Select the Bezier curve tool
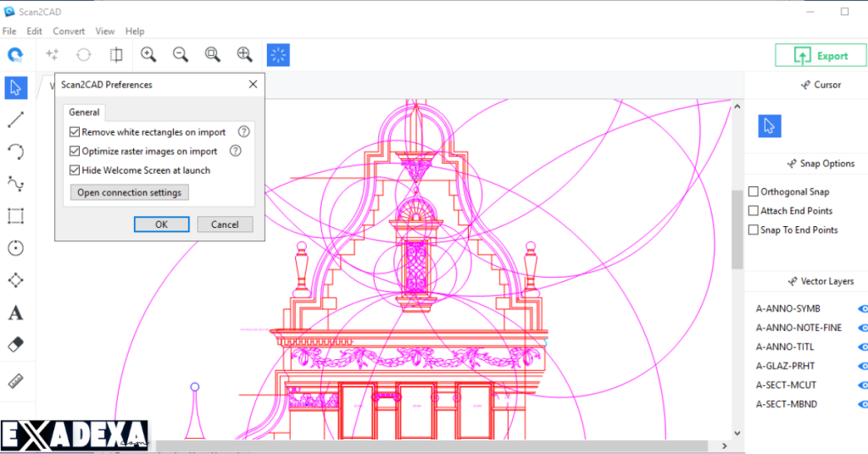 tap(16, 184)
